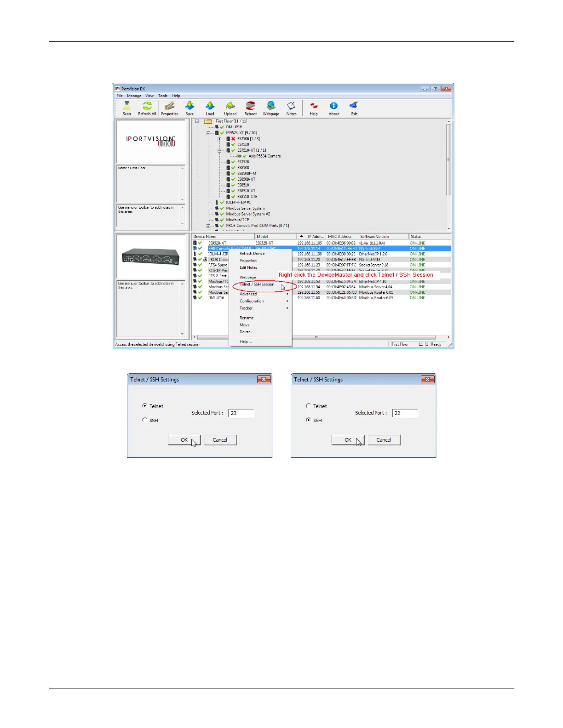The image size is (563, 728).
Task: Select Modbus Server System #2 in tree
Action: tap(248, 214)
